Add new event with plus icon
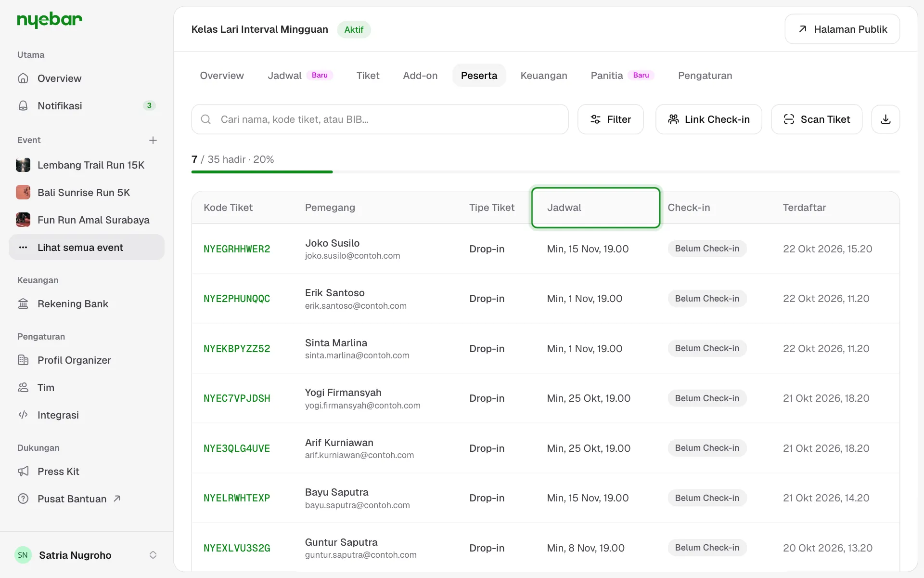Screen dimensions: 924x578 point(153,140)
